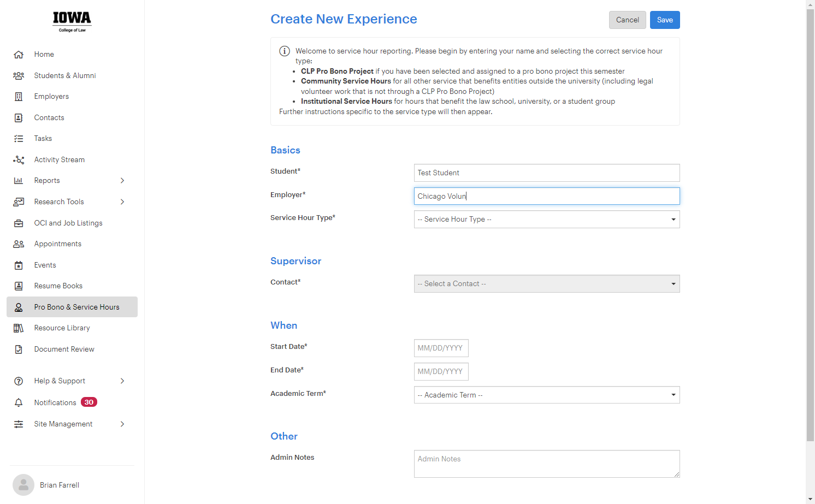Click the Start Date field
The width and height of the screenshot is (815, 504).
pos(441,348)
